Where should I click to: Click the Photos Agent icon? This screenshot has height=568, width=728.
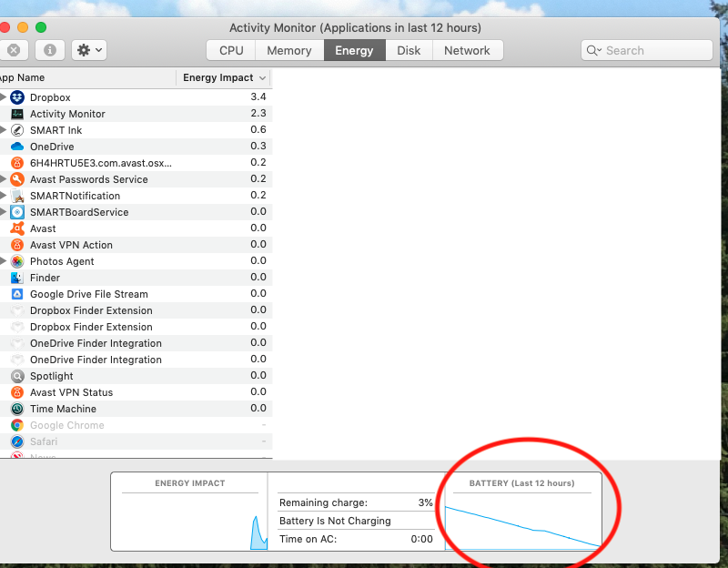pyautogui.click(x=17, y=261)
